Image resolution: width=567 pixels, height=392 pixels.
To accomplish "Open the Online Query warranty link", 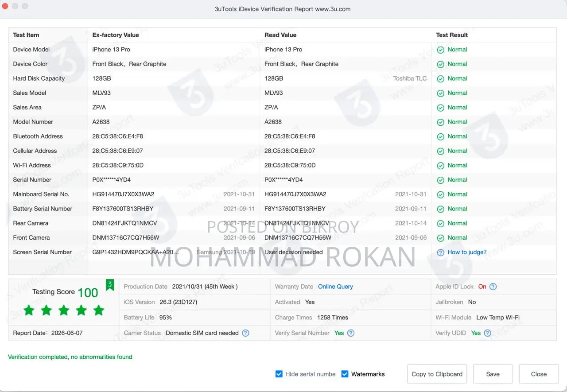I will [x=335, y=287].
